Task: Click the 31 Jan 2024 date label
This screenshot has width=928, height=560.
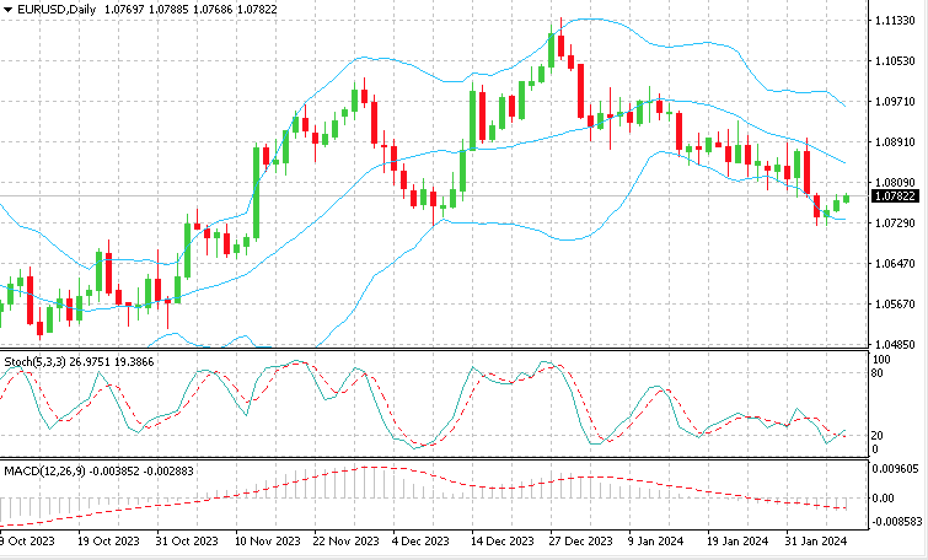Action: 817,541
